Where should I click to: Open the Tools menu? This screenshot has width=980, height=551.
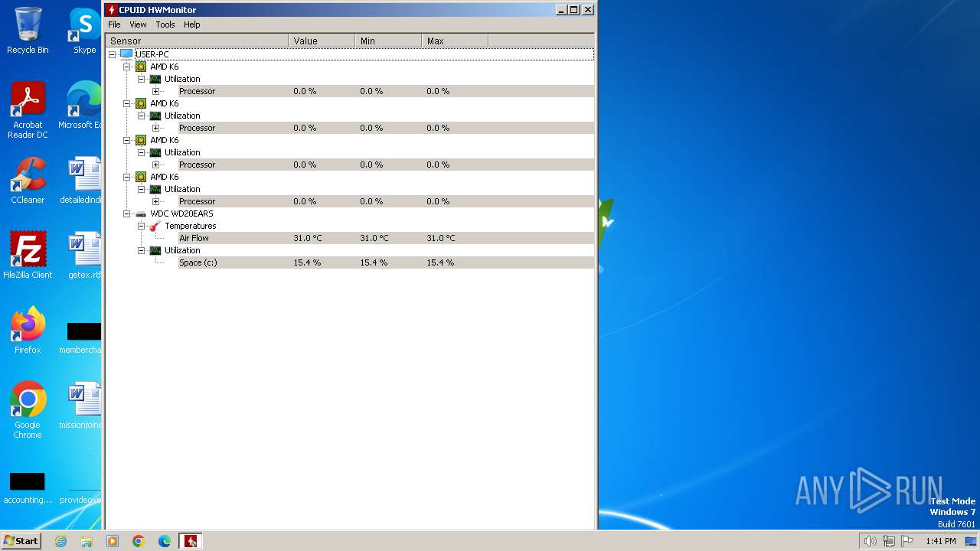[165, 24]
